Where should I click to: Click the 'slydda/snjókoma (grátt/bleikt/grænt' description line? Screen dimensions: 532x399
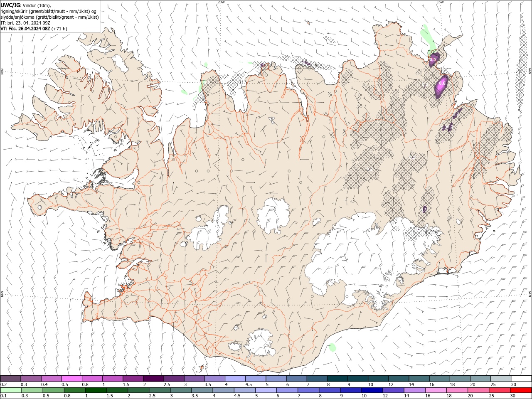[x=50, y=17]
